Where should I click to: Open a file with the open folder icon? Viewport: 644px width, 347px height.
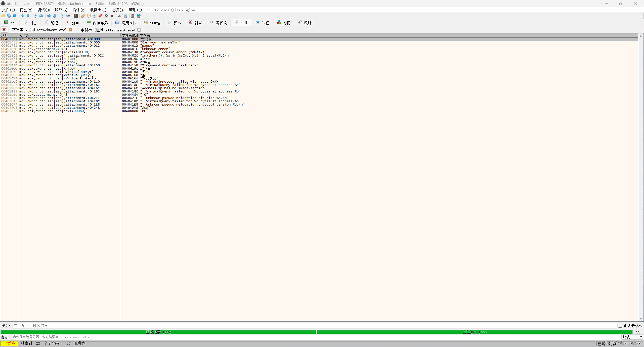[3, 16]
